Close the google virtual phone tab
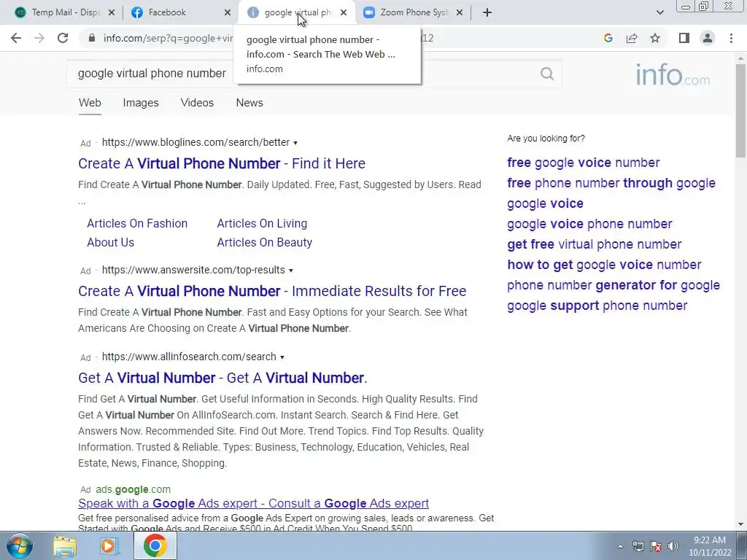 tap(344, 12)
